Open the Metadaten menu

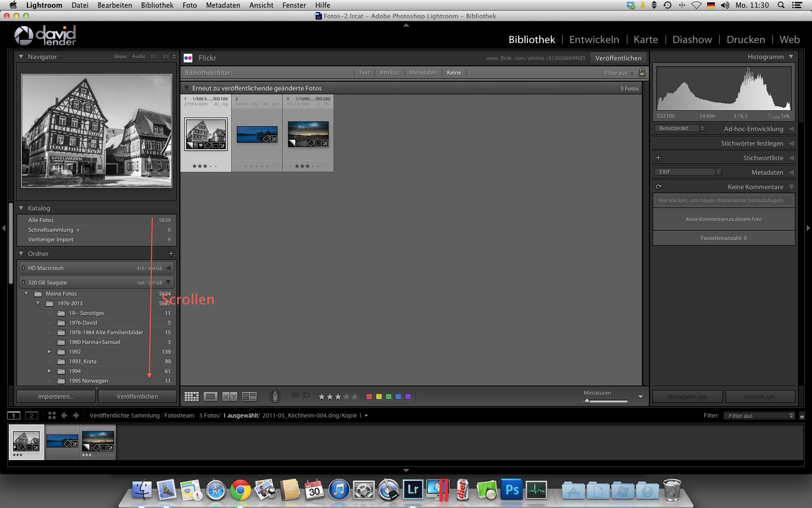(x=223, y=5)
